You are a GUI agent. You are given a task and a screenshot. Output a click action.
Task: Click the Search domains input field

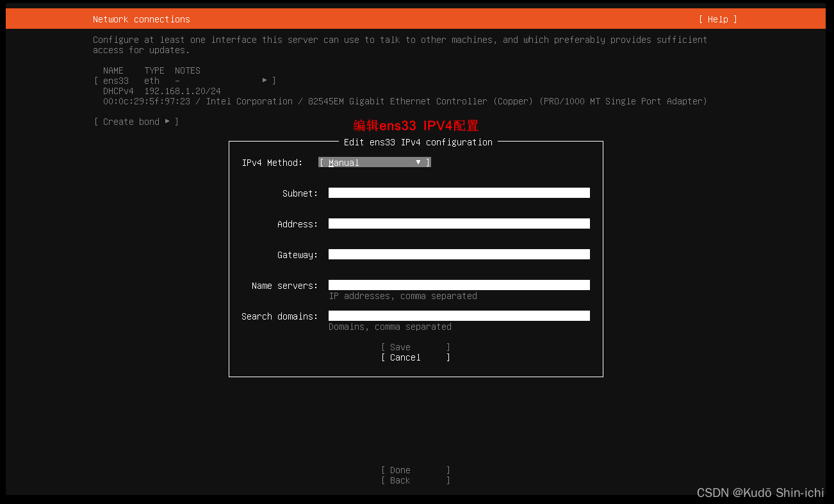click(459, 316)
